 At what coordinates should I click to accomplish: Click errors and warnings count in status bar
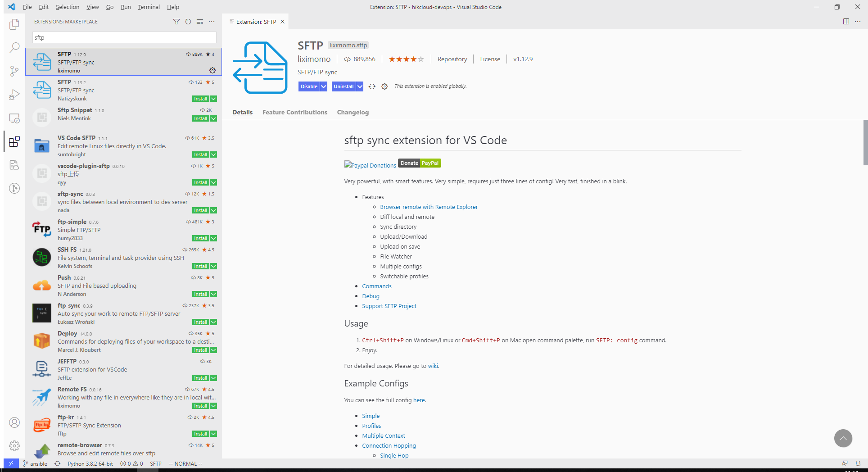131,463
